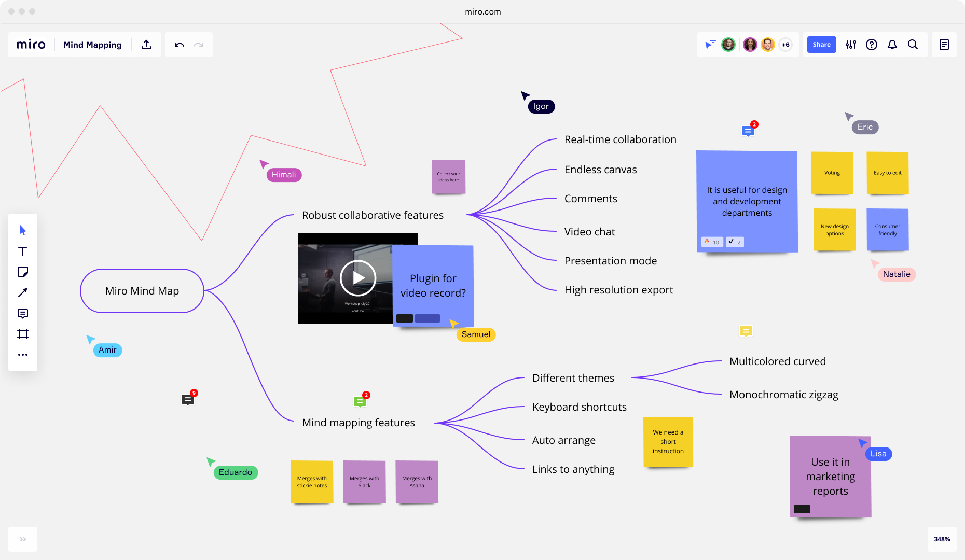Image resolution: width=965 pixels, height=560 pixels.
Task: Select the useful for design departments note
Action: (747, 201)
